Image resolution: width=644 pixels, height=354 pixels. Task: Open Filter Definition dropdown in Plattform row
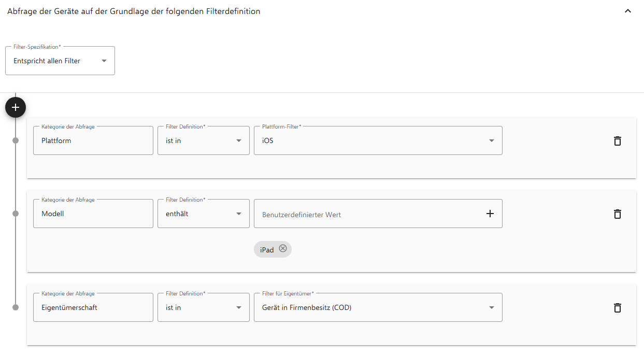tap(203, 140)
